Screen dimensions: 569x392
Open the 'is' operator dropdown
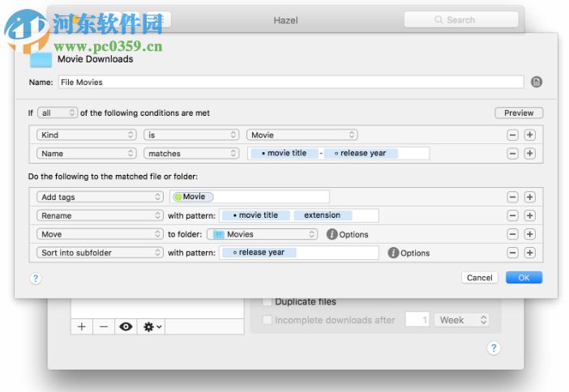(191, 135)
